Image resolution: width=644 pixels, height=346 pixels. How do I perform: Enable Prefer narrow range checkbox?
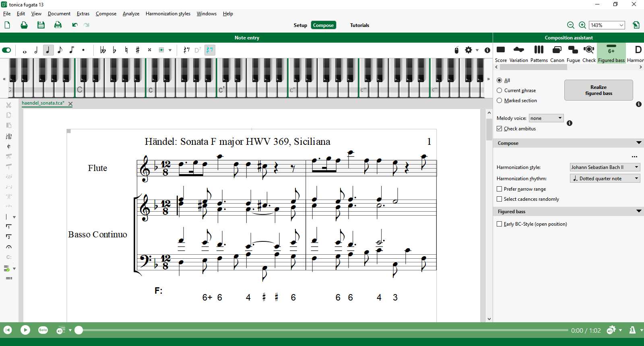(x=500, y=189)
